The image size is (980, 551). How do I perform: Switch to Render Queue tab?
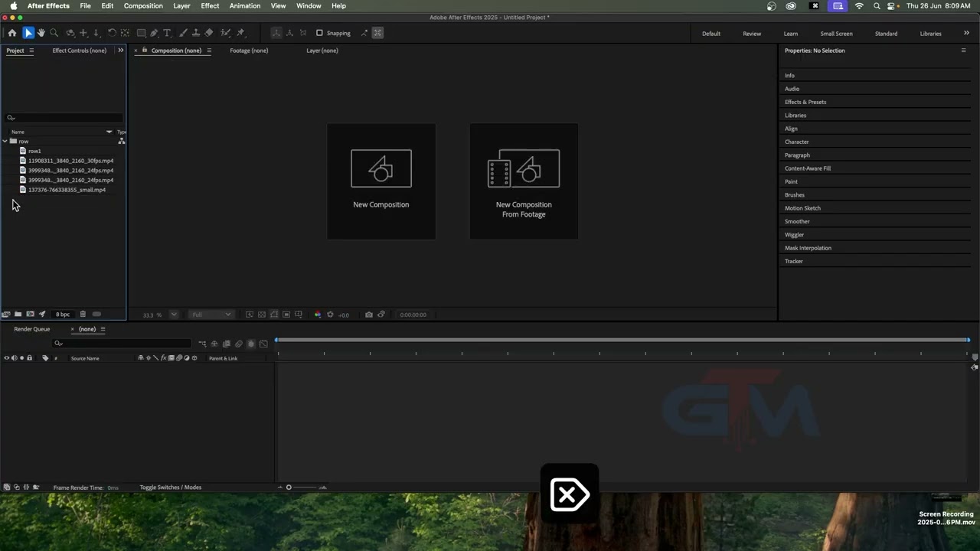coord(31,329)
